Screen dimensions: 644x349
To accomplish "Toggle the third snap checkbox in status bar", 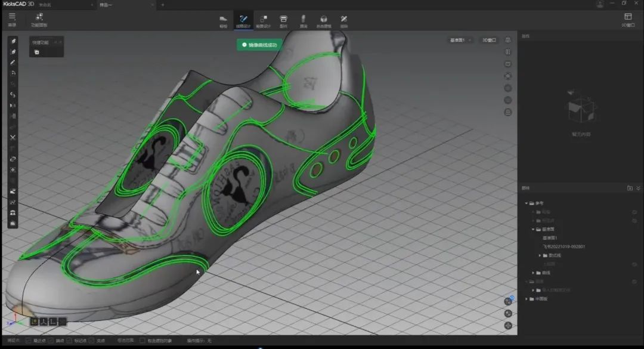I will point(70,341).
